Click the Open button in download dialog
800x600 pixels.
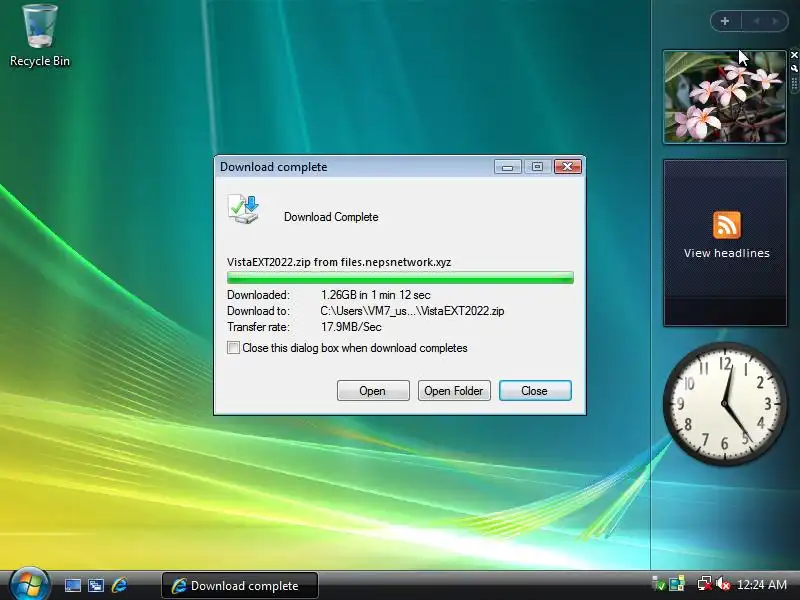tap(373, 391)
